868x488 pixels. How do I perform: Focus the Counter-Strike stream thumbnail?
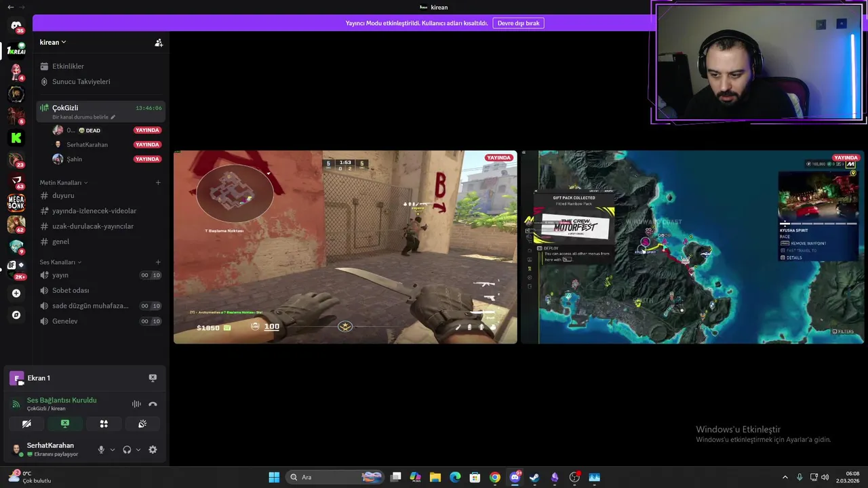click(345, 247)
